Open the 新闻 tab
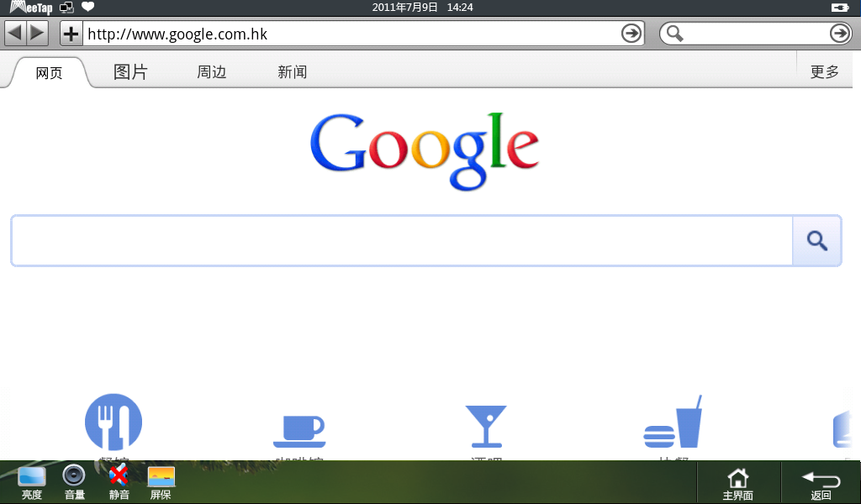861x504 pixels. [292, 72]
